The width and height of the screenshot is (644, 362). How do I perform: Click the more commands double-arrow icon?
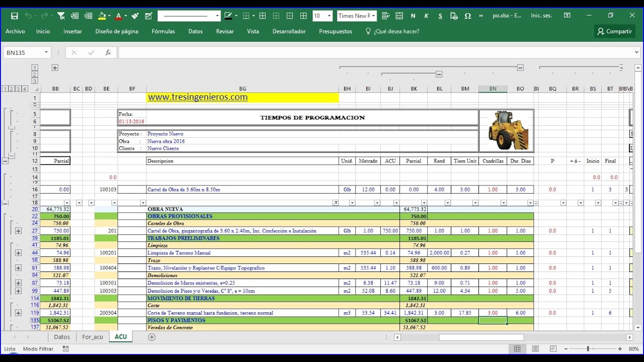(x=481, y=16)
